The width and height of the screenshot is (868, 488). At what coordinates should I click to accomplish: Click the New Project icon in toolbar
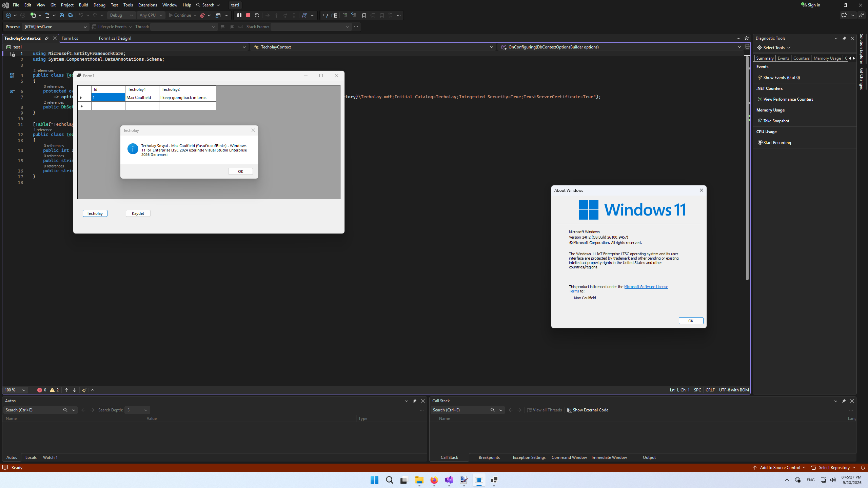33,15
